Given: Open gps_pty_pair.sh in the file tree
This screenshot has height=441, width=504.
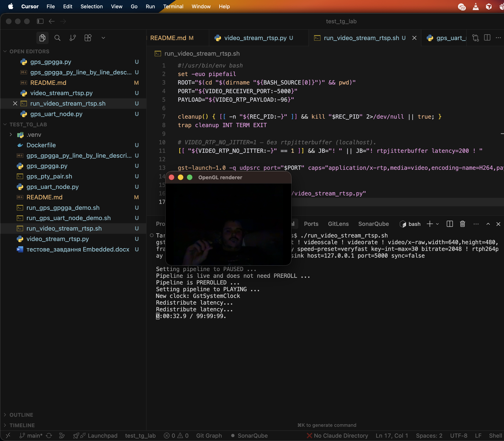Looking at the screenshot, I should 73,176.
